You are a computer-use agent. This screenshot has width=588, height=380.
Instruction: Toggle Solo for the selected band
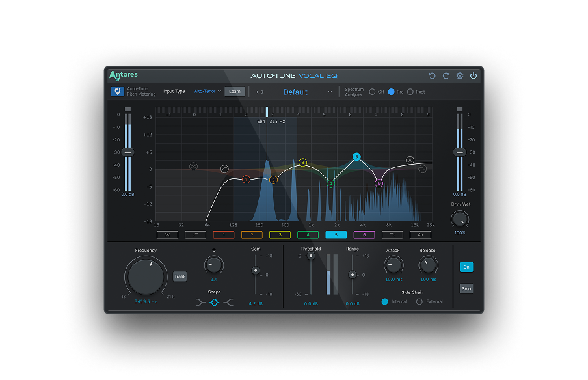pos(466,288)
